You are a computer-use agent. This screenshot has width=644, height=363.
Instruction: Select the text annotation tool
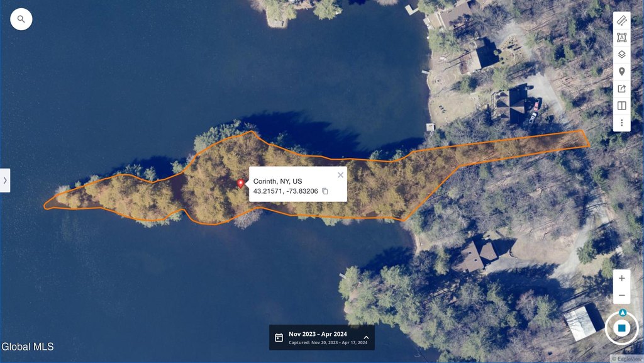point(621,38)
